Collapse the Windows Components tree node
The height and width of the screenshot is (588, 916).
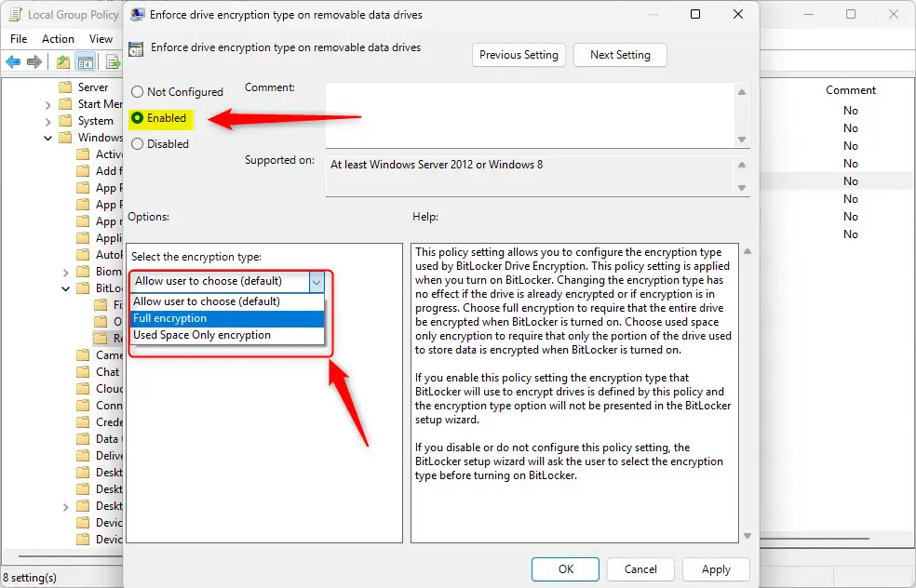(x=47, y=139)
